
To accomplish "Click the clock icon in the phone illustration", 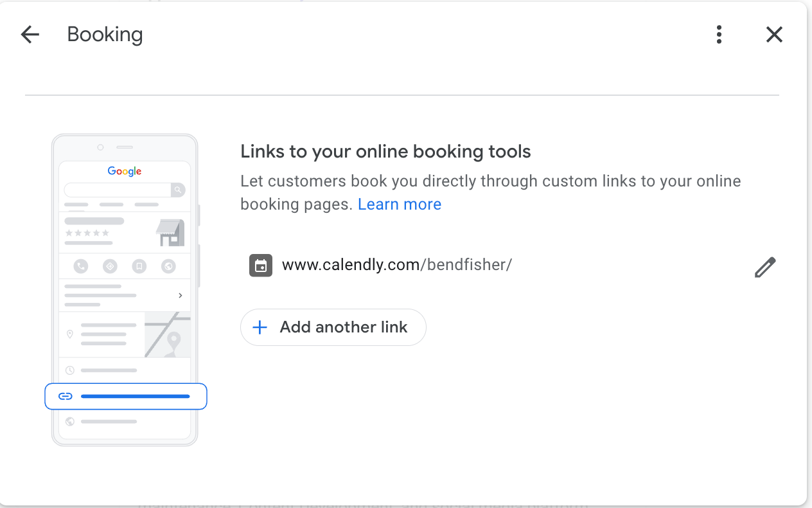I will [x=70, y=370].
